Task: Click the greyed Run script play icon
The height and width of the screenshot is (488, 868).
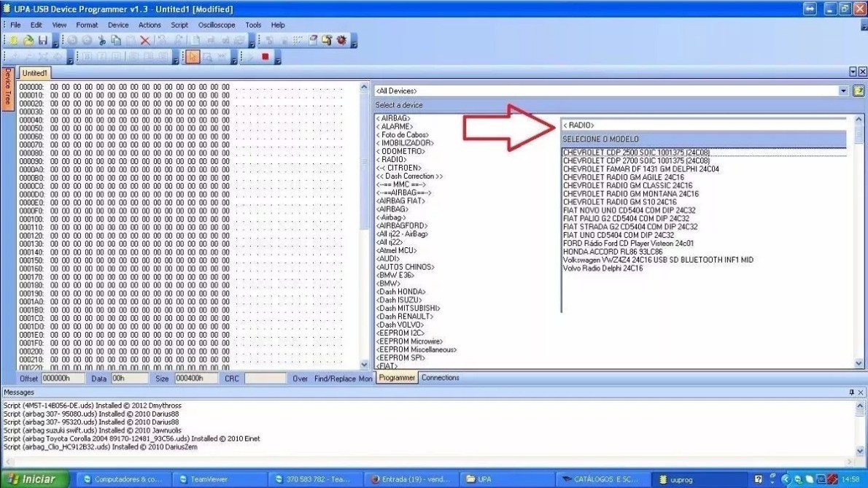Action: pos(251,56)
